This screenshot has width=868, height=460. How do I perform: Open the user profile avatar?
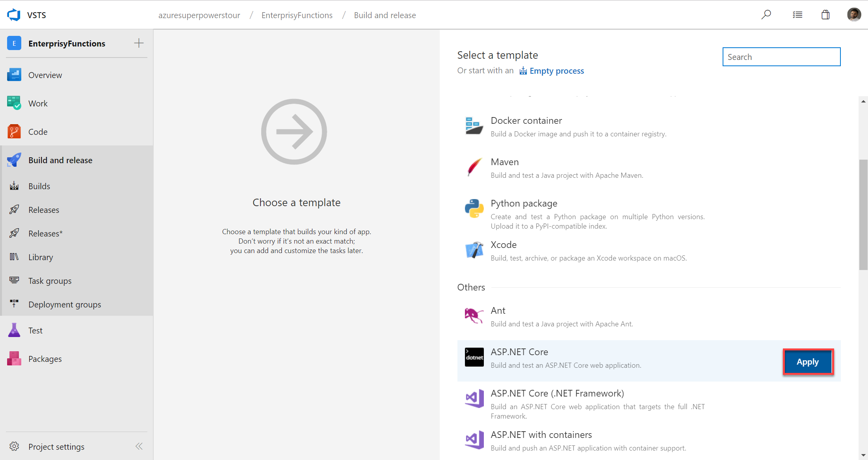point(854,15)
